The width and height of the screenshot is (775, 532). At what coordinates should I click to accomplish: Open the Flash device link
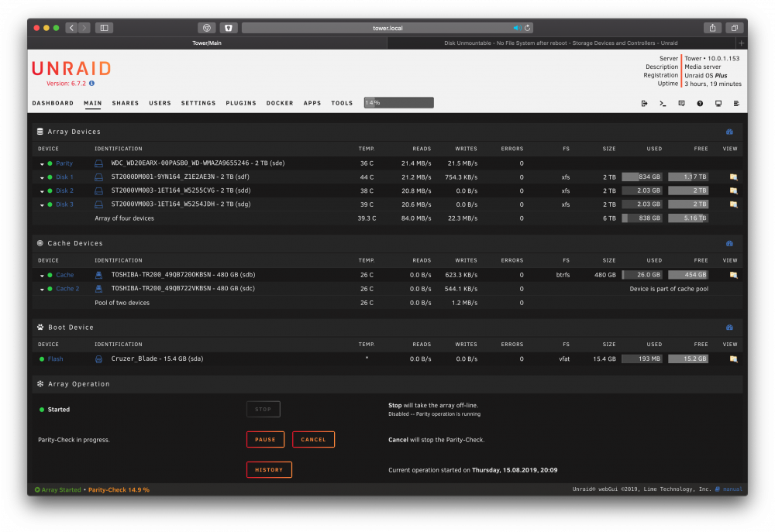[55, 359]
